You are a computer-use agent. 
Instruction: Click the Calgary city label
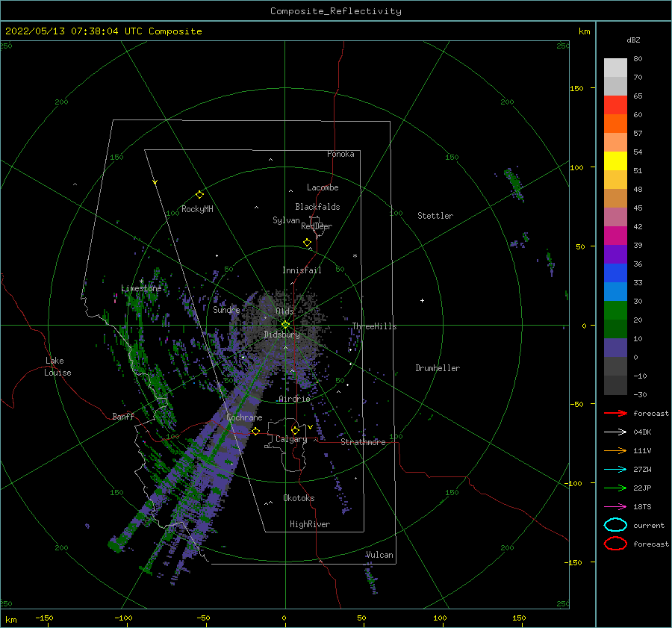[x=291, y=439]
